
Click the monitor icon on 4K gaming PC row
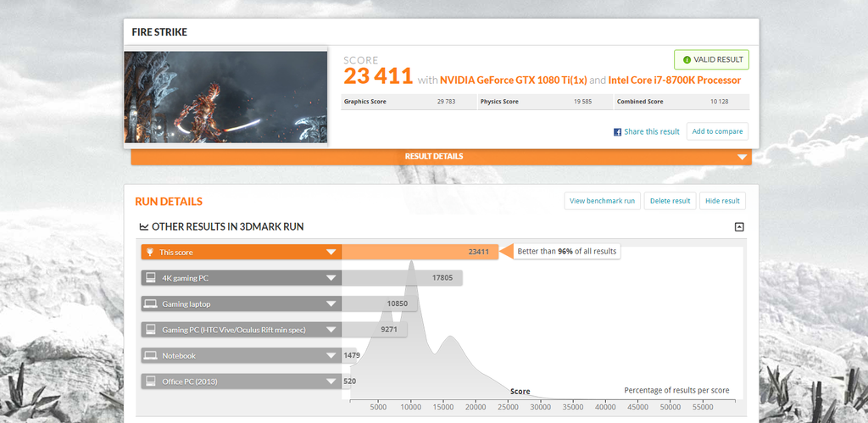click(x=149, y=278)
